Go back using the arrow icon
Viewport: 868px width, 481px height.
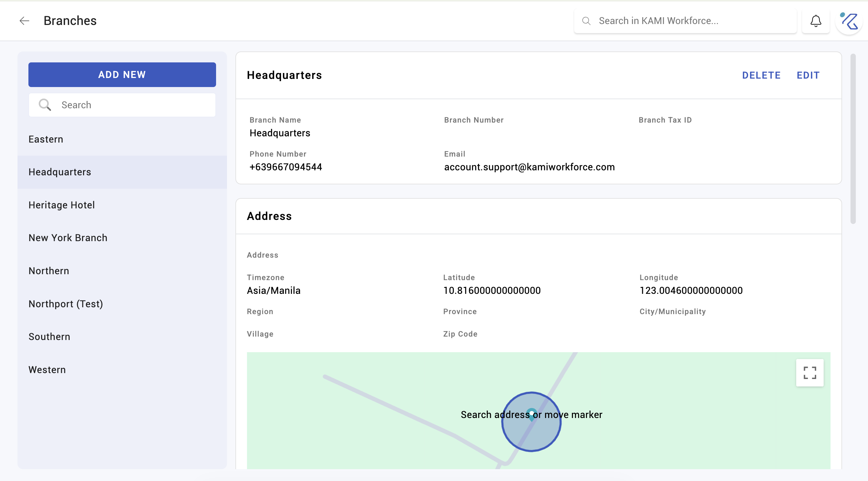coord(24,21)
